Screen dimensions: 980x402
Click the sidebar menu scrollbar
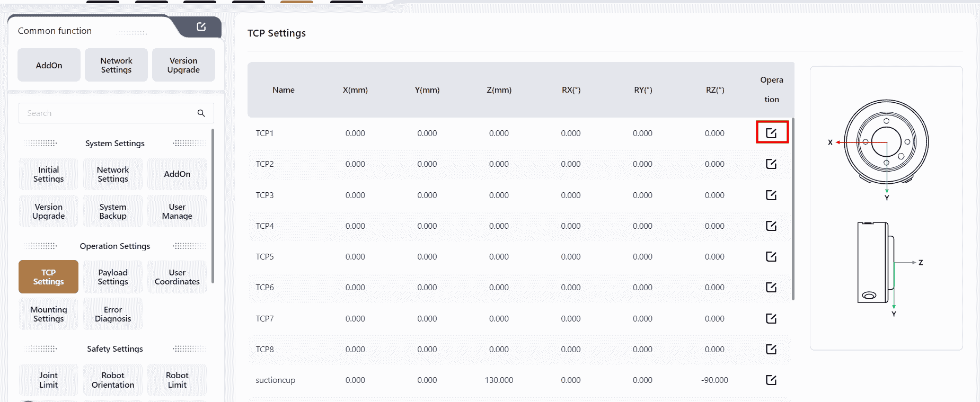pos(213,206)
